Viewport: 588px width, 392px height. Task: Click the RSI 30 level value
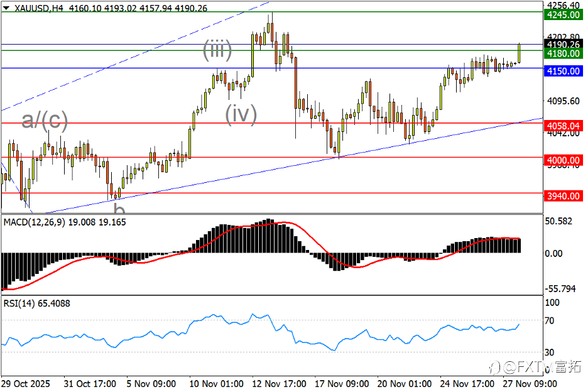[550, 352]
